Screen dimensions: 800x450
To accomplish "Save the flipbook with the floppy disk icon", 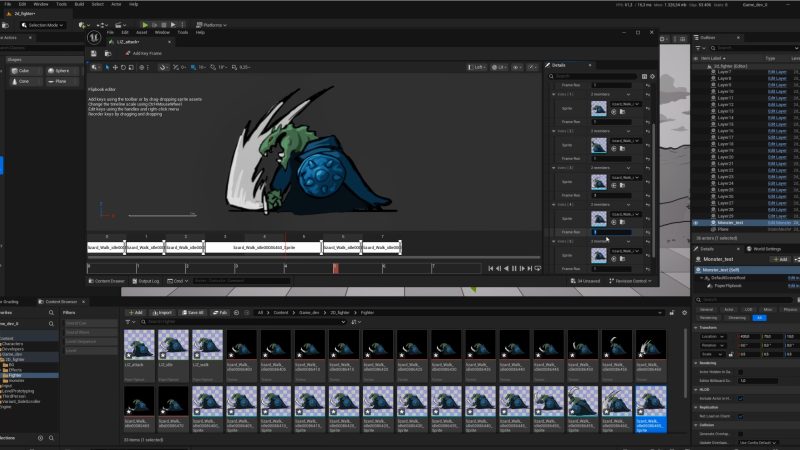I will pos(95,52).
